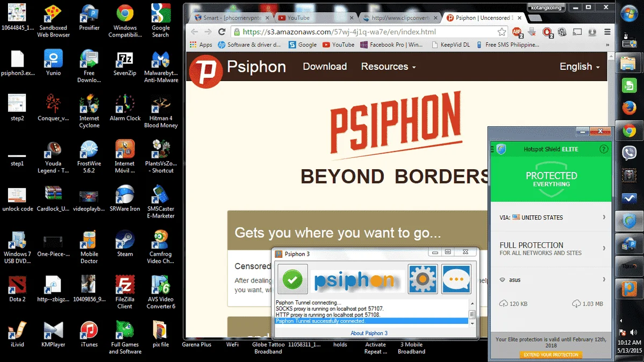Open the iTunes desktop shortcut

point(89,334)
